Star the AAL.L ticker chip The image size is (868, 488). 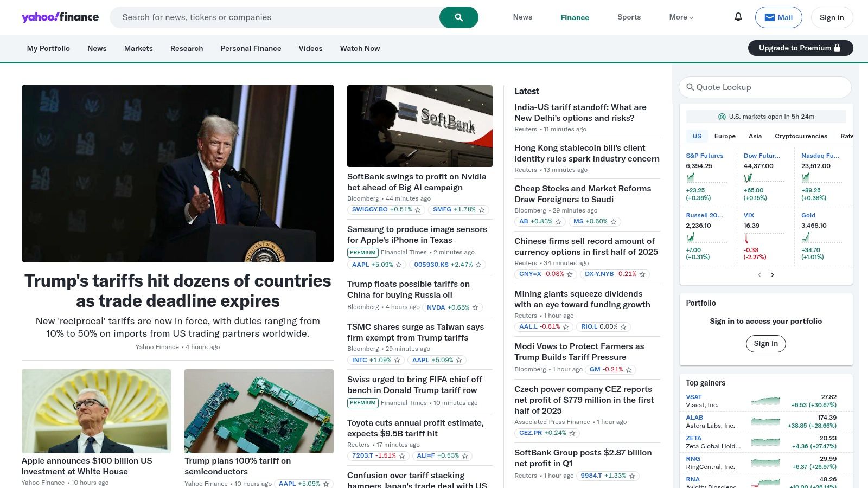566,327
